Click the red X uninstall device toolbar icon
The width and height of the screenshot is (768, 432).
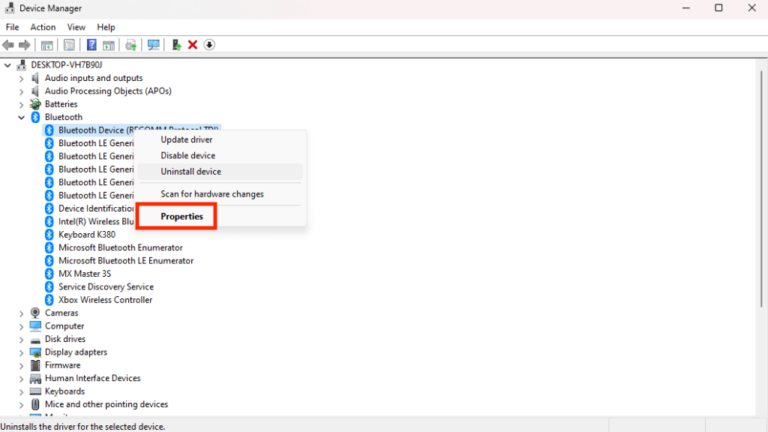[192, 45]
